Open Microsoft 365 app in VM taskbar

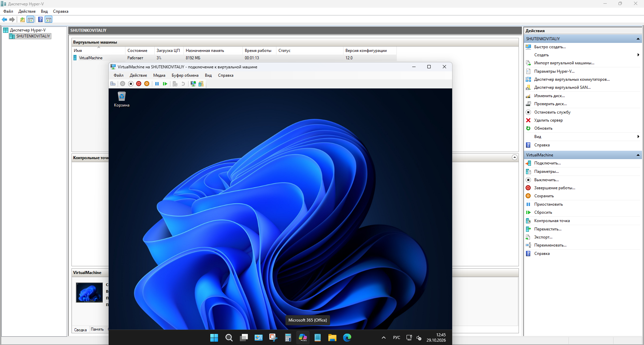303,338
